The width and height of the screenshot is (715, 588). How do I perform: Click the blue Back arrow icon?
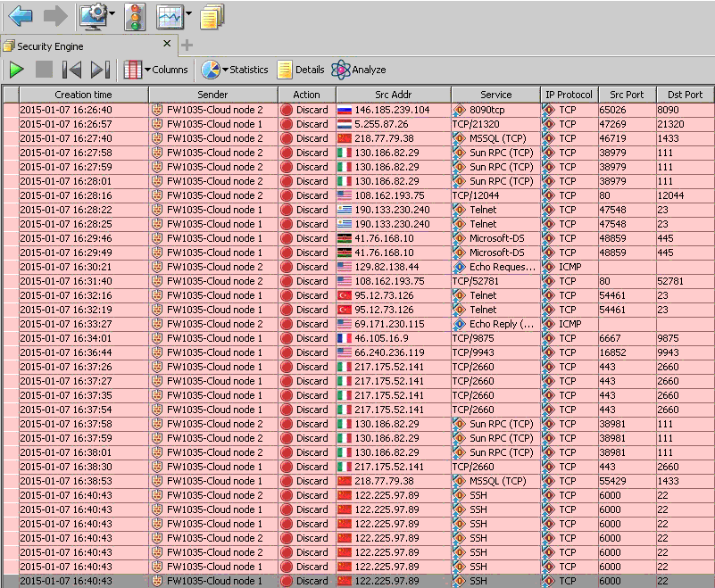pos(21,16)
